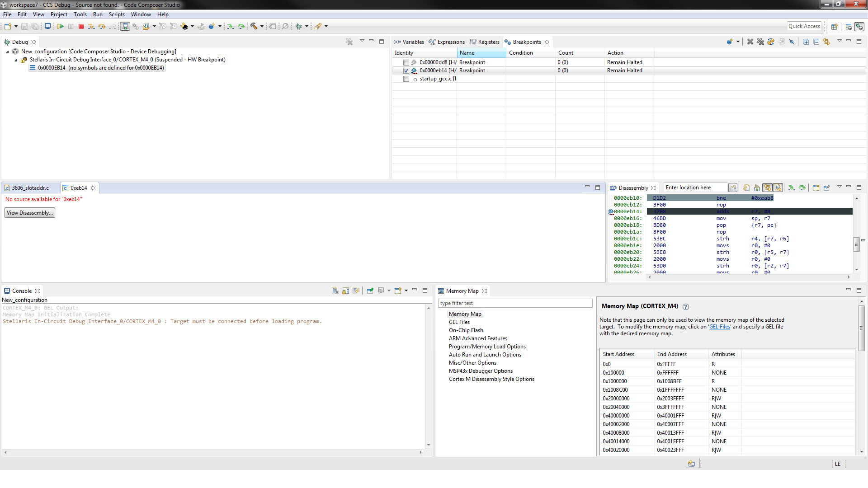
Task: Click the Enter location here field
Action: click(694, 188)
